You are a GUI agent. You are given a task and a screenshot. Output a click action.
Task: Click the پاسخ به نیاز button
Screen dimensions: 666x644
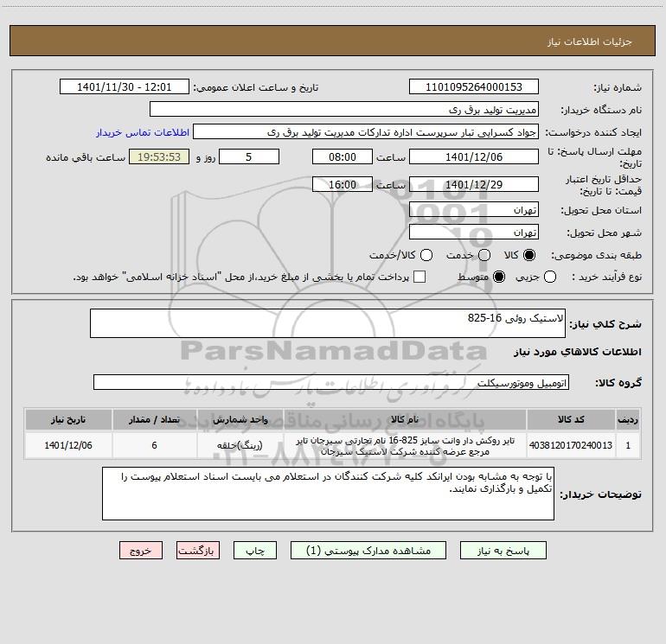[x=503, y=551]
